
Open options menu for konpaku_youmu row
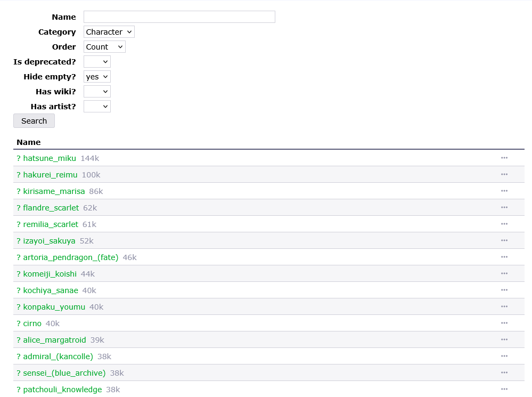pyautogui.click(x=504, y=306)
